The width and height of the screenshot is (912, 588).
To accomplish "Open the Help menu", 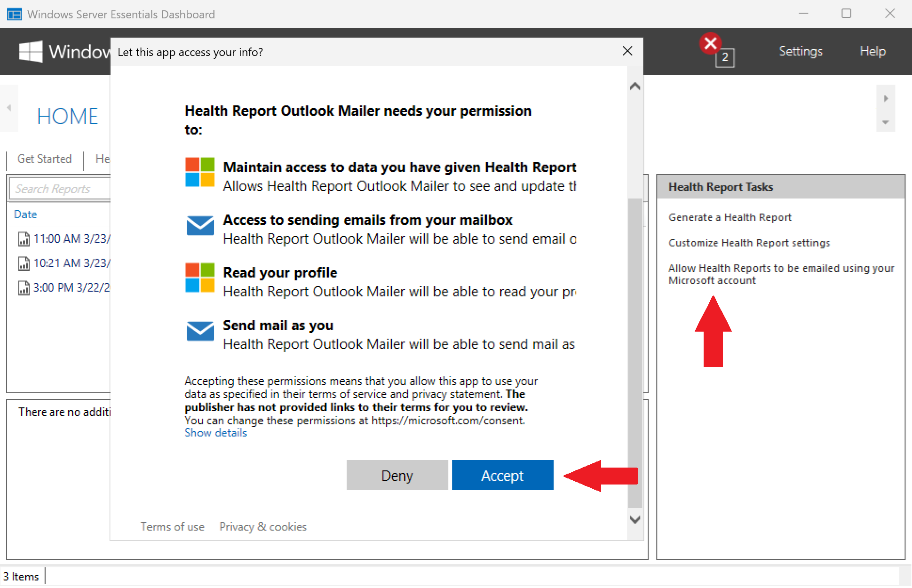I will pos(872,51).
